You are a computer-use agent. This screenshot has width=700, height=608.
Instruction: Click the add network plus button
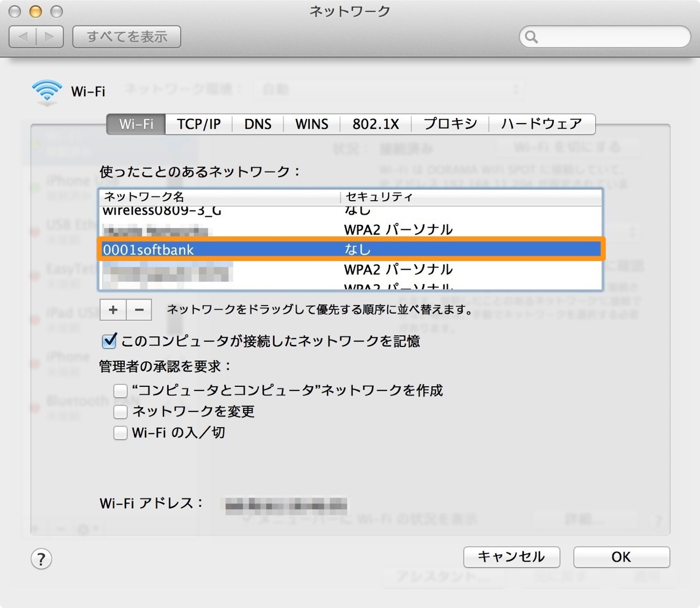pyautogui.click(x=113, y=310)
